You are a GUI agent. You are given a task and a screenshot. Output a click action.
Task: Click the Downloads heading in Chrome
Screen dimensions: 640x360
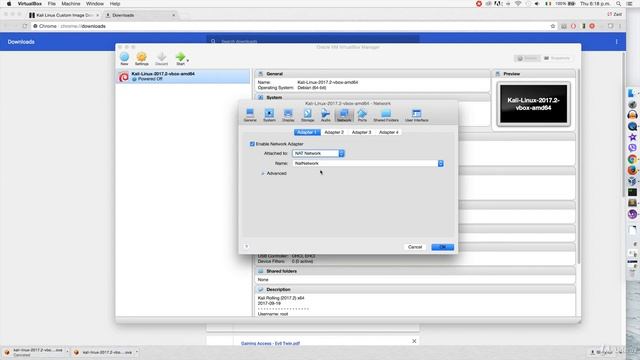click(21, 42)
